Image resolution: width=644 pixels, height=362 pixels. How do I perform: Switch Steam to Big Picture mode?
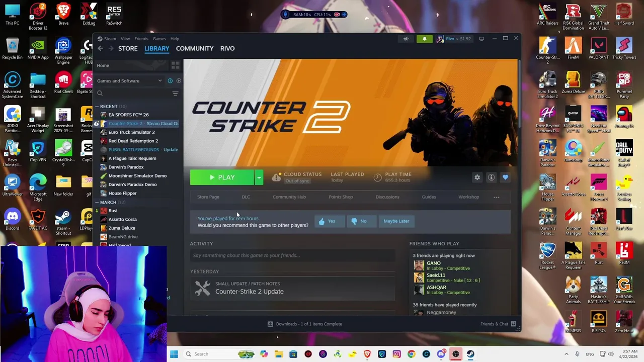[481, 39]
